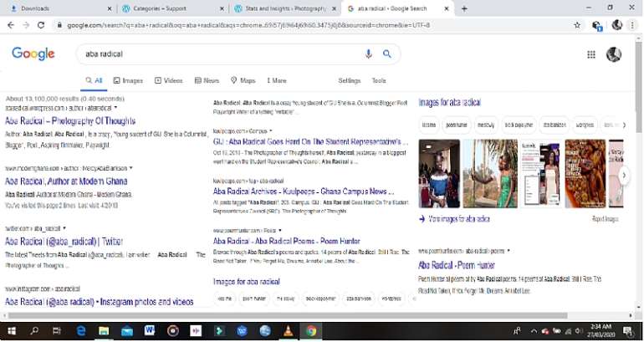Show hidden system tray icons
The height and width of the screenshot is (342, 644).
pos(534,331)
